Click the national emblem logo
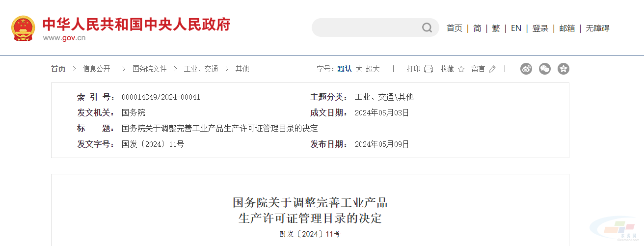The width and height of the screenshot is (644, 246). tap(23, 28)
